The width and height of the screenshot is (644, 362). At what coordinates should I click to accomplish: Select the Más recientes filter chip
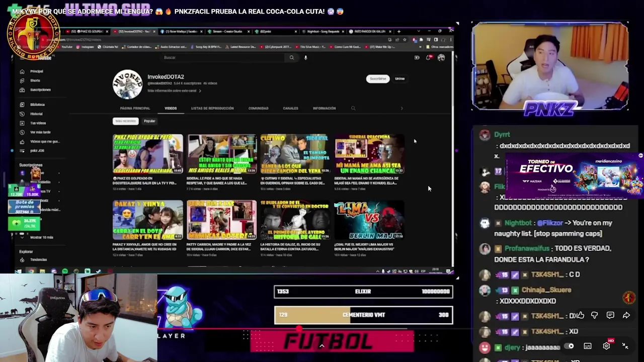tap(126, 121)
